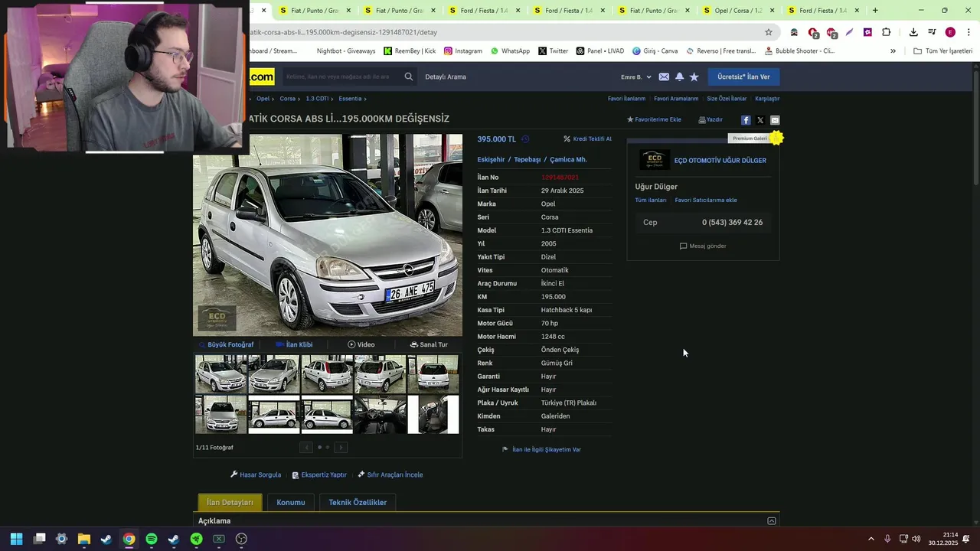
Task: Open the notifications bell in site header
Action: [679, 77]
